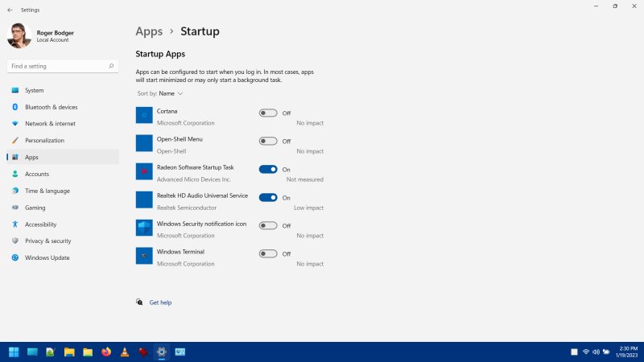Click the Open-Shell Menu app icon
644x362 pixels.
144,143
